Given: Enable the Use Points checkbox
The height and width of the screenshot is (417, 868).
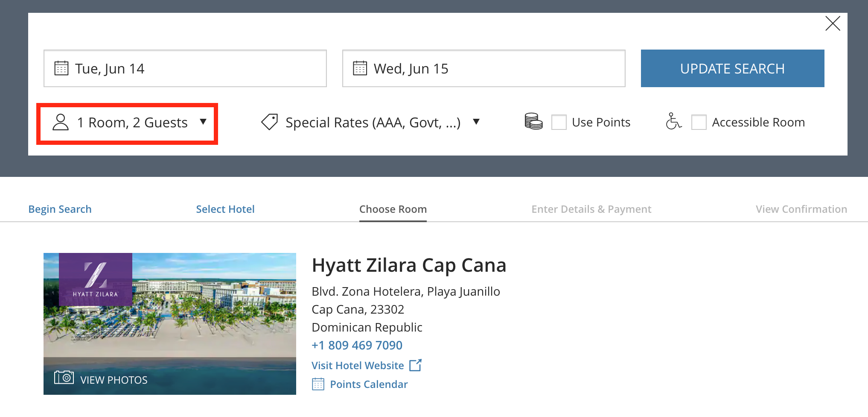Looking at the screenshot, I should pyautogui.click(x=559, y=122).
